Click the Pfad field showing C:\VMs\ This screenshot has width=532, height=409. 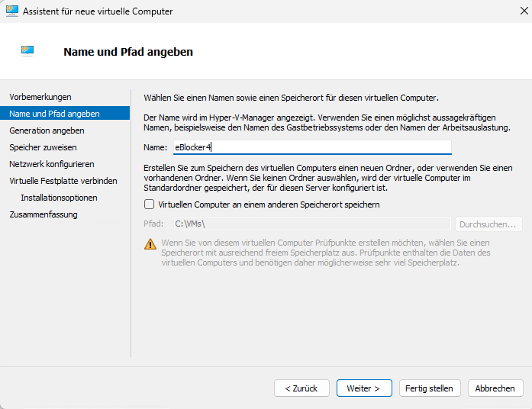pyautogui.click(x=310, y=224)
